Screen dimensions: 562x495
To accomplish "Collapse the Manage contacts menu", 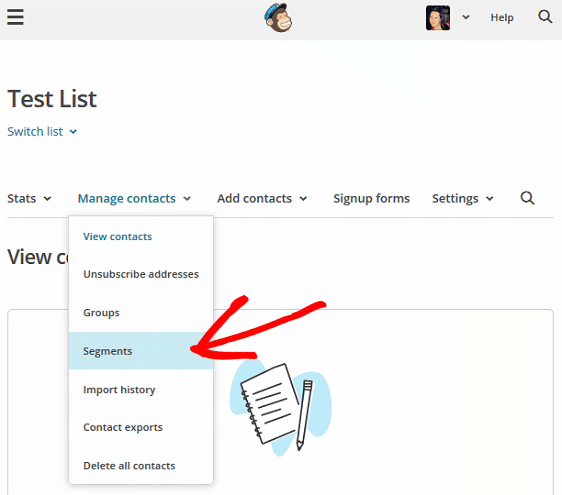I will pyautogui.click(x=134, y=198).
